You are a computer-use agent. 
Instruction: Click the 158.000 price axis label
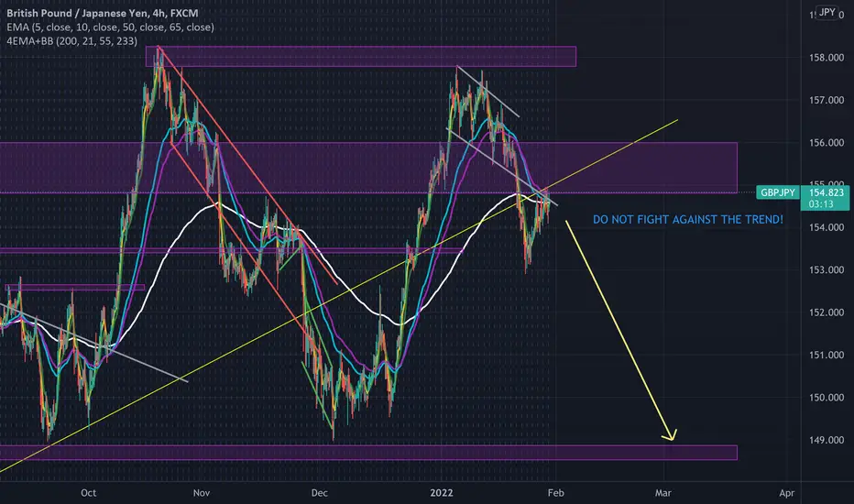tap(827, 58)
